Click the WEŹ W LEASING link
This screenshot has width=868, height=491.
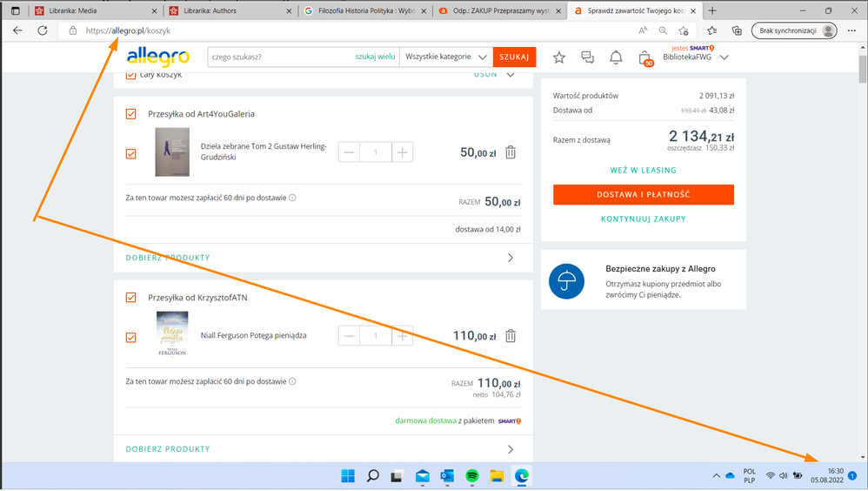(644, 170)
